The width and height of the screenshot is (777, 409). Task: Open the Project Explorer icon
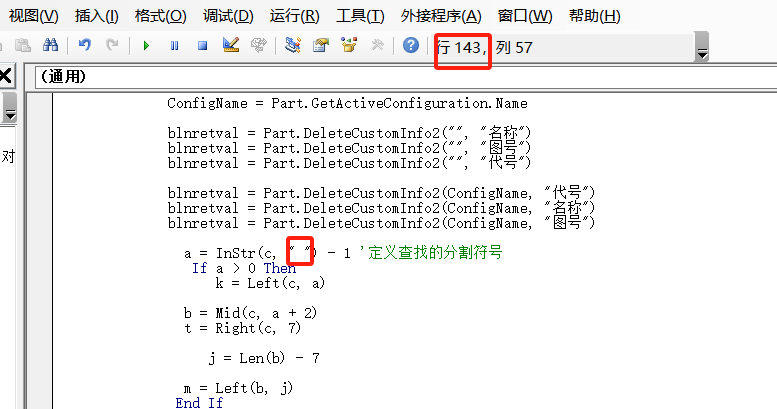(x=293, y=46)
